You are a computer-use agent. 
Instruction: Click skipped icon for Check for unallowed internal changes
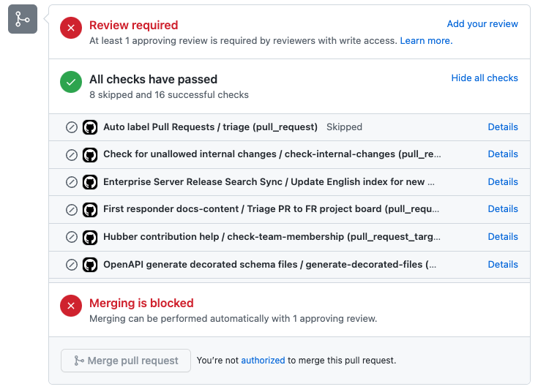[x=72, y=154]
